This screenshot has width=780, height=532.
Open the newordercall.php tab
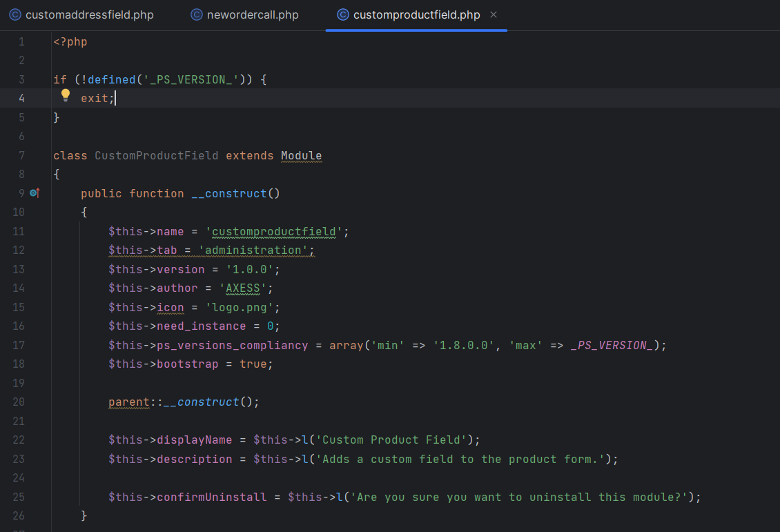pos(253,14)
